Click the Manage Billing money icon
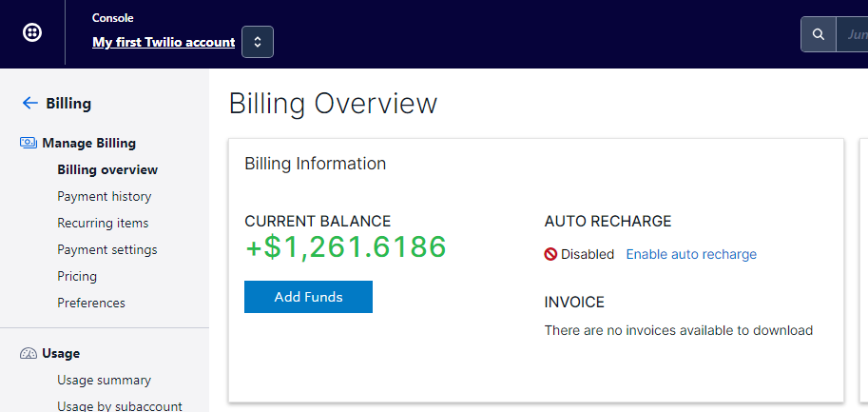The width and height of the screenshot is (868, 412). [x=29, y=143]
